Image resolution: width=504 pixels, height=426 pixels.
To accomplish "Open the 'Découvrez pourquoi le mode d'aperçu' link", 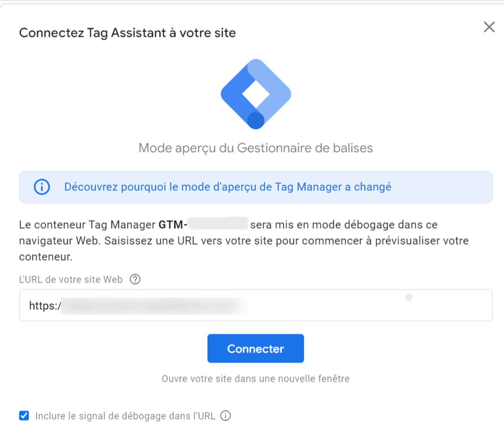I will (228, 187).
